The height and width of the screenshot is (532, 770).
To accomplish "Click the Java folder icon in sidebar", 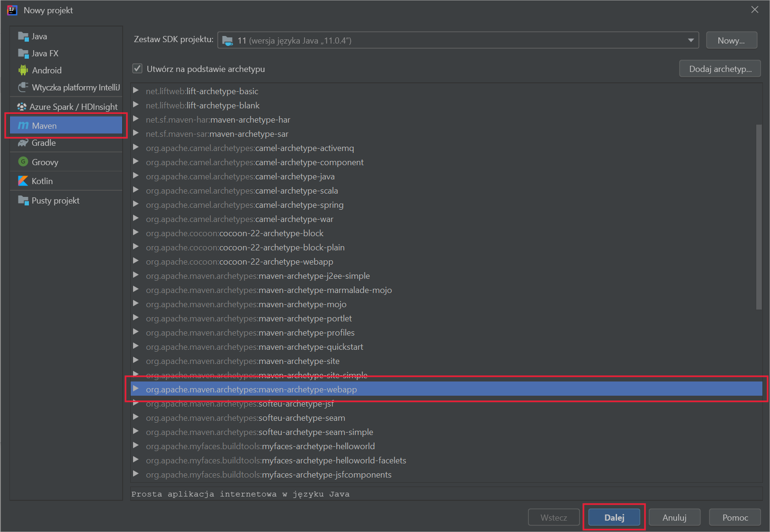I will coord(23,36).
